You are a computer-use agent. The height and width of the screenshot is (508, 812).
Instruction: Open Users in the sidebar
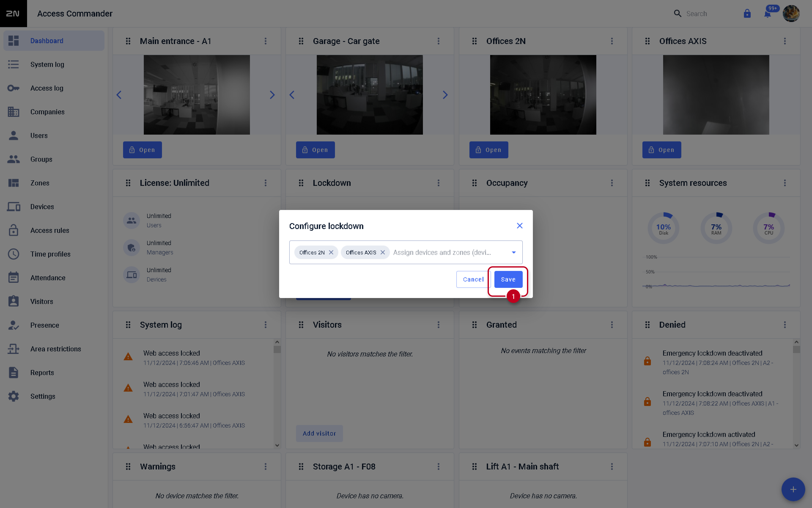coord(54,135)
